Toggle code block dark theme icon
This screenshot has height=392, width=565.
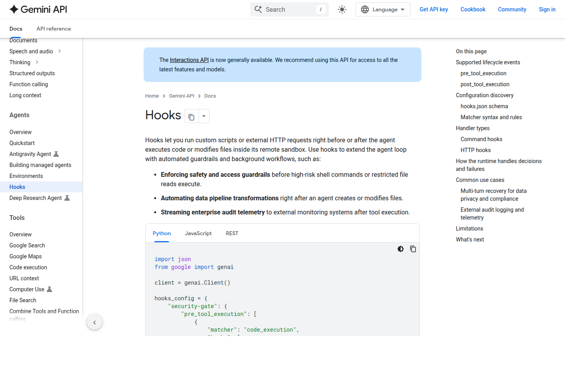[x=401, y=249]
